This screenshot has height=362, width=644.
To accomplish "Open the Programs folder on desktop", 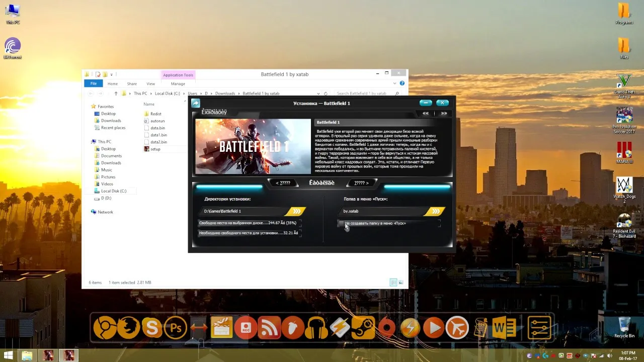I will point(624,14).
